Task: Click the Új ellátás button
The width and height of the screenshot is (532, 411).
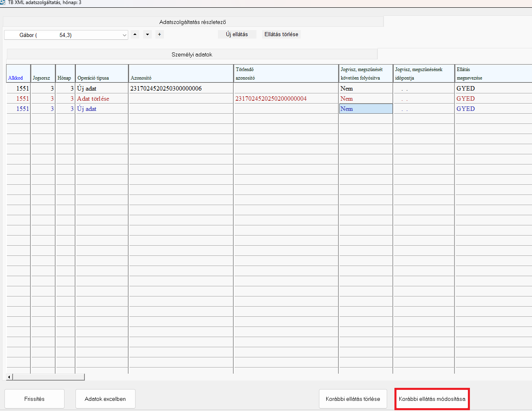Action: [237, 35]
